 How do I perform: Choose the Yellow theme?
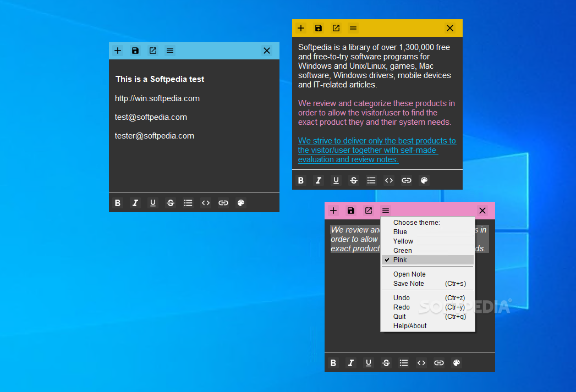(427, 241)
